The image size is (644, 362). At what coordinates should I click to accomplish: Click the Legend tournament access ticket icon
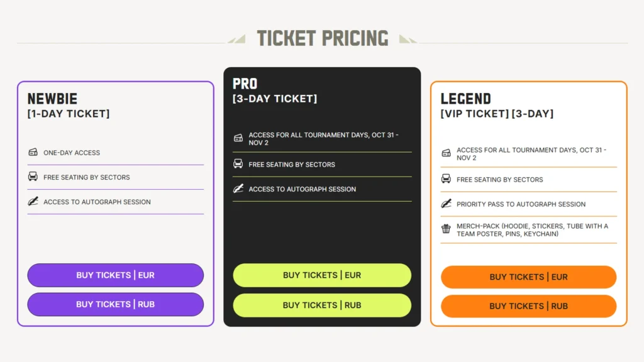[x=446, y=153]
